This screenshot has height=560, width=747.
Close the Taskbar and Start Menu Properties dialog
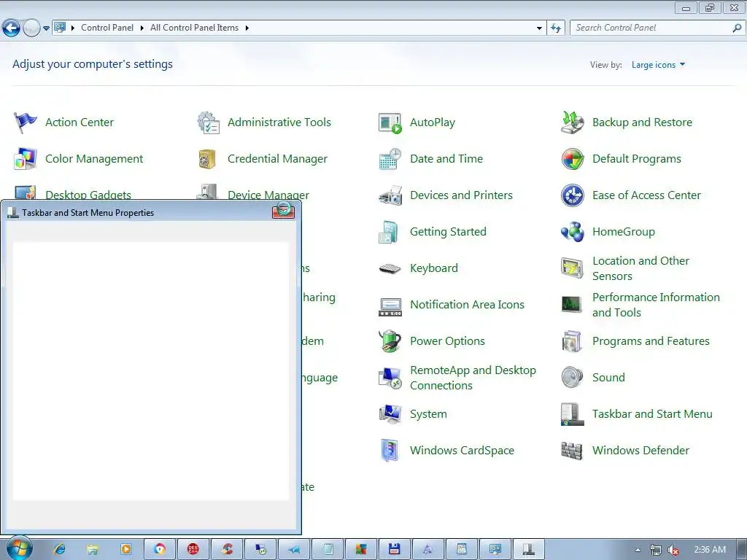click(x=284, y=211)
